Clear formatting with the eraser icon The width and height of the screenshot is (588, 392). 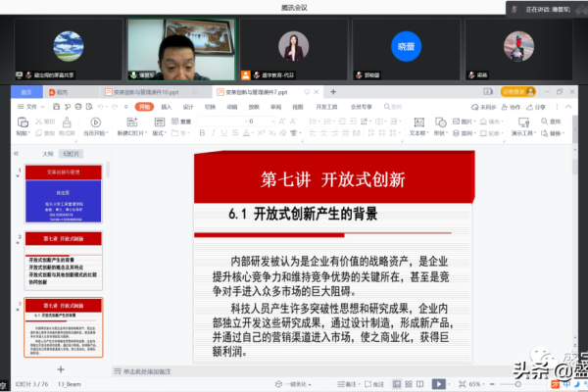click(x=283, y=133)
